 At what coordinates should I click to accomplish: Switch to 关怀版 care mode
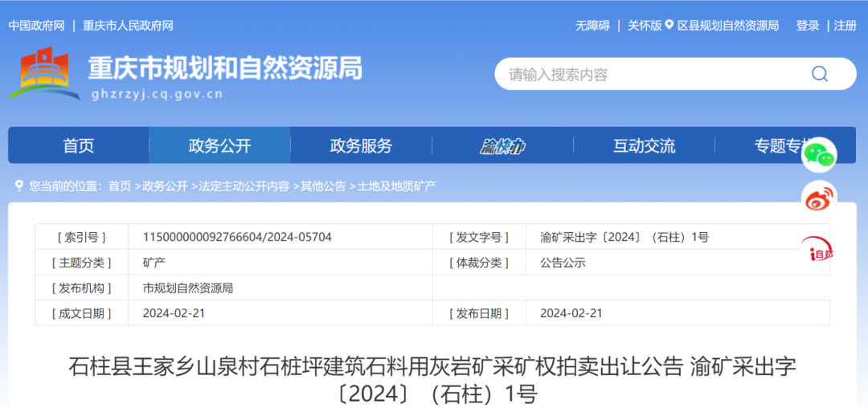[x=644, y=26]
